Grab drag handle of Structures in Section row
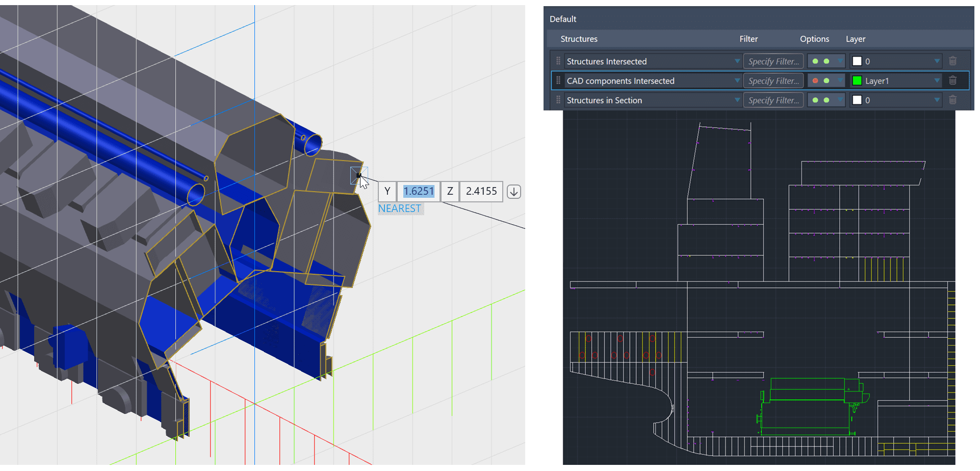Viewport: 980px width, 471px height. 558,100
